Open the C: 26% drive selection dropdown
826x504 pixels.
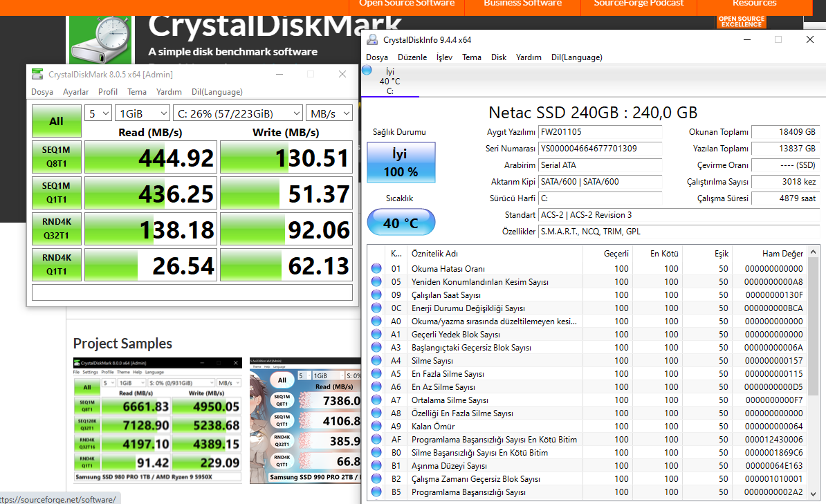point(238,113)
